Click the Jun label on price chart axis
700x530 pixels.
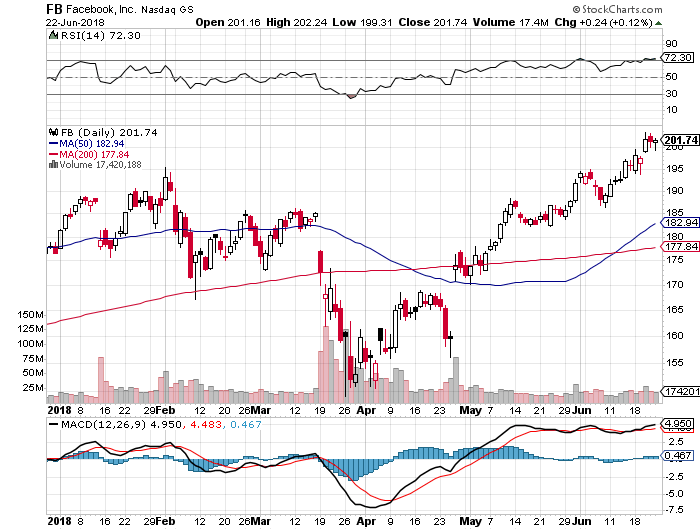[x=582, y=410]
